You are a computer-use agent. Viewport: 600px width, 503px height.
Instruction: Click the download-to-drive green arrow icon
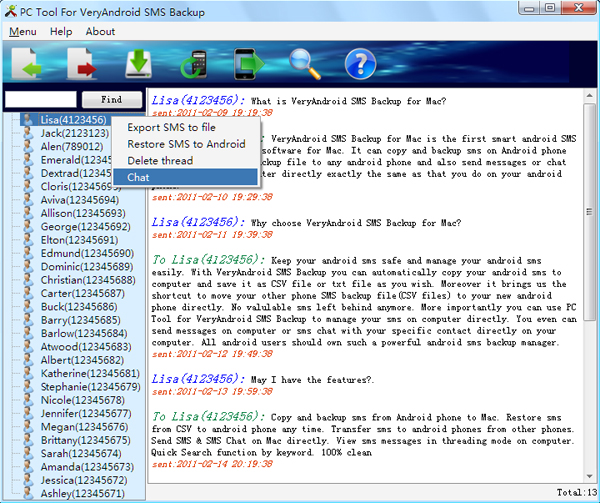[x=139, y=63]
